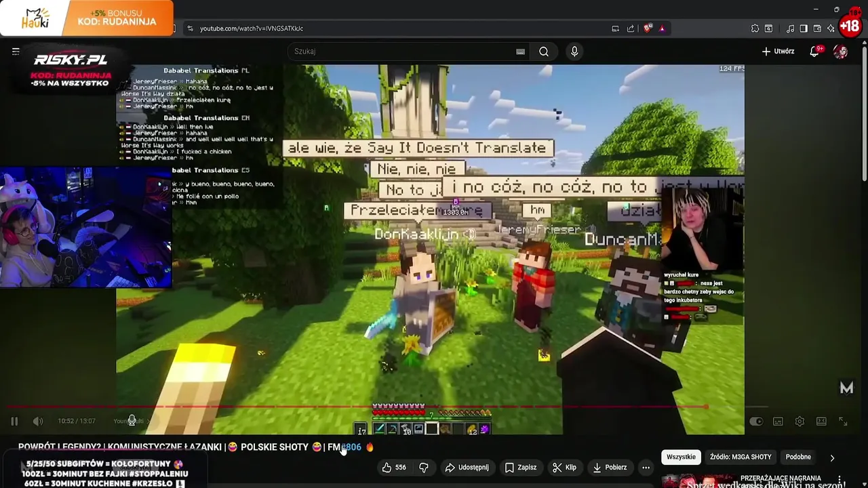Click the cast/install icon in address bar
Screen dimensions: 868x488
tap(615, 28)
